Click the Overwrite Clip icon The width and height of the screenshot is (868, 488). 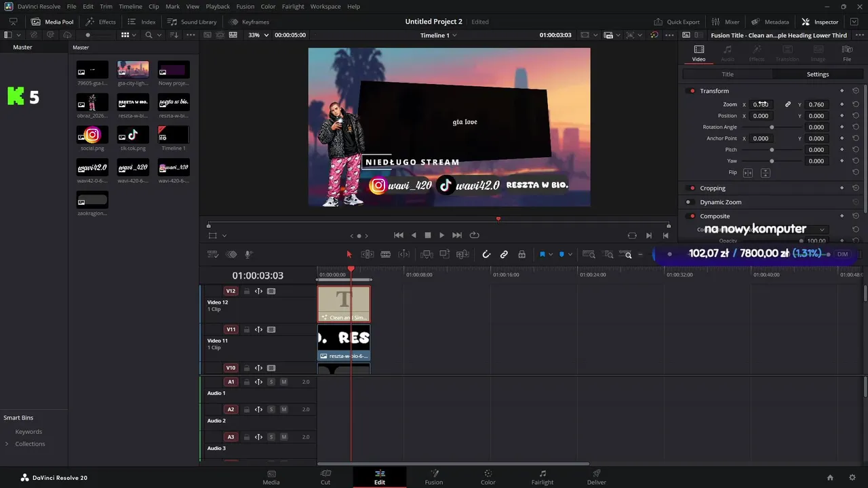pyautogui.click(x=445, y=254)
